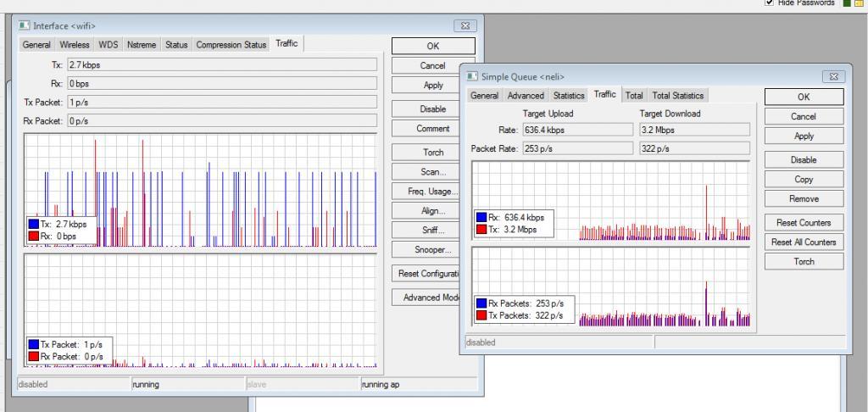Select the Total Statistics tab
This screenshot has width=868, height=412.
coord(677,96)
